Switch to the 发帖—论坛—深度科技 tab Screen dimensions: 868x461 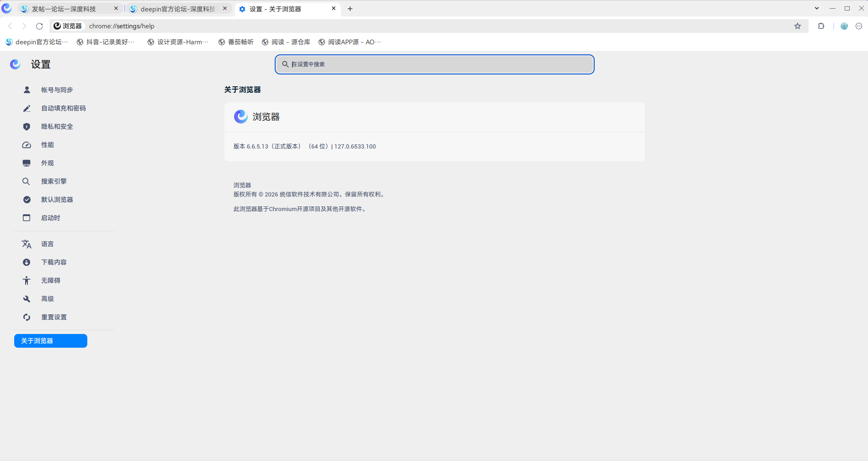(x=64, y=9)
